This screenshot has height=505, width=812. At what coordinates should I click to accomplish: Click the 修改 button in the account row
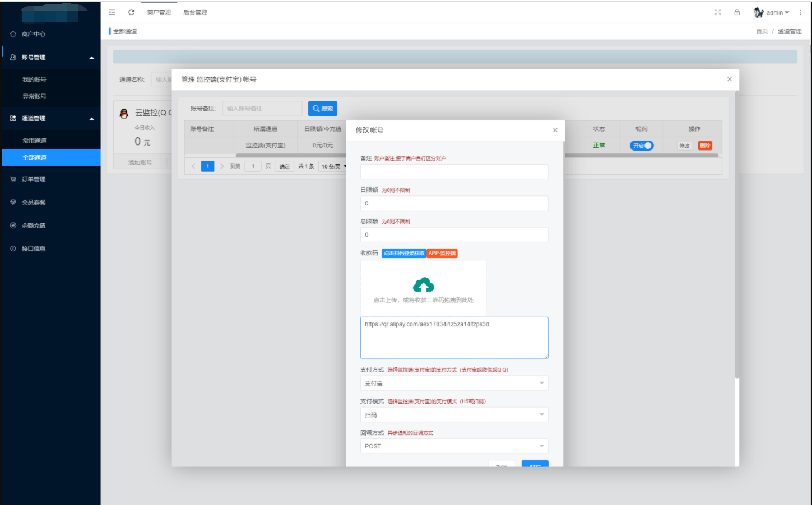pos(684,146)
